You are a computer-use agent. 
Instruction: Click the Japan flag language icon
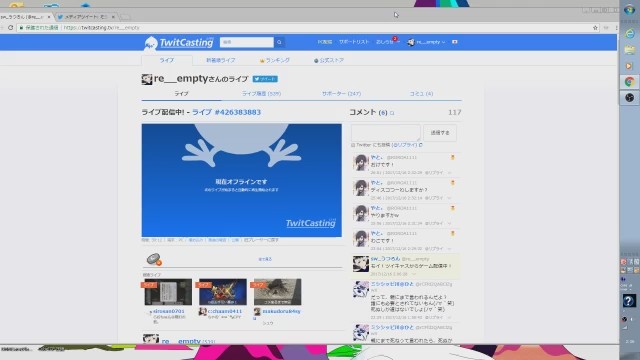(x=455, y=42)
